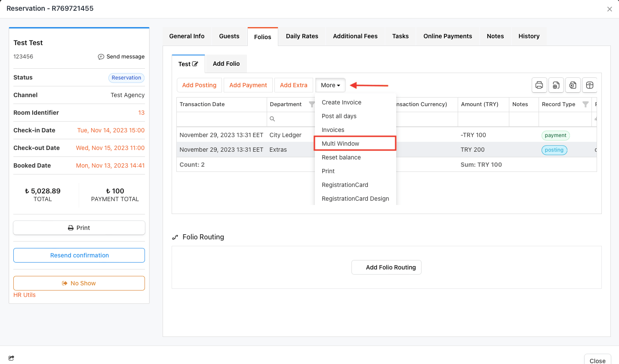Click the printer icon in folio toolbar
619x364 pixels.
539,85
